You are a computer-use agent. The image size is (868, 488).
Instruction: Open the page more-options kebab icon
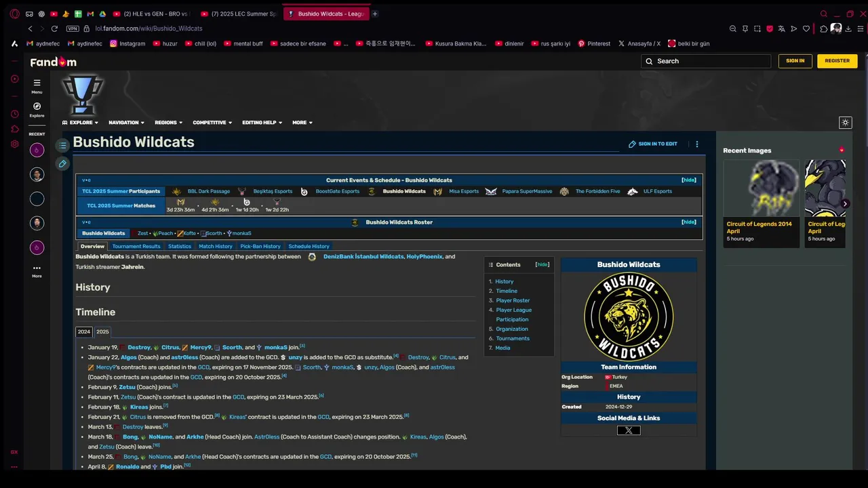point(696,144)
